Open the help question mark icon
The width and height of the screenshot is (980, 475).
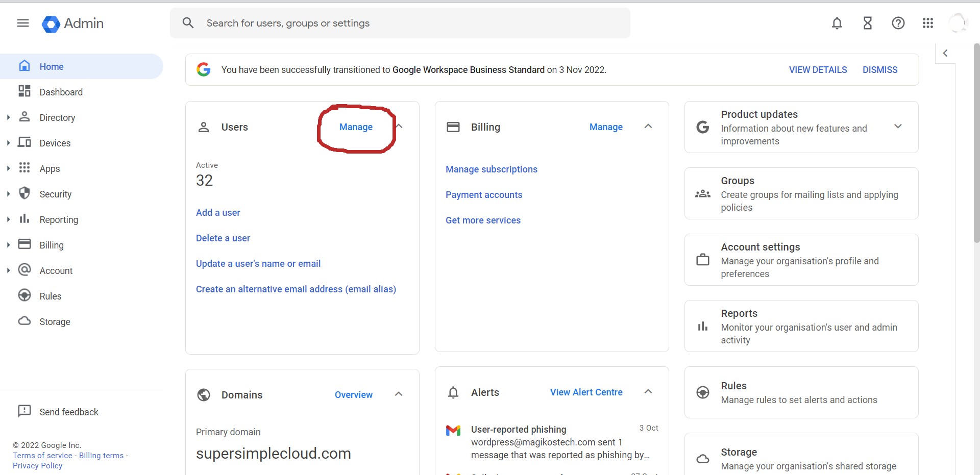(x=898, y=23)
